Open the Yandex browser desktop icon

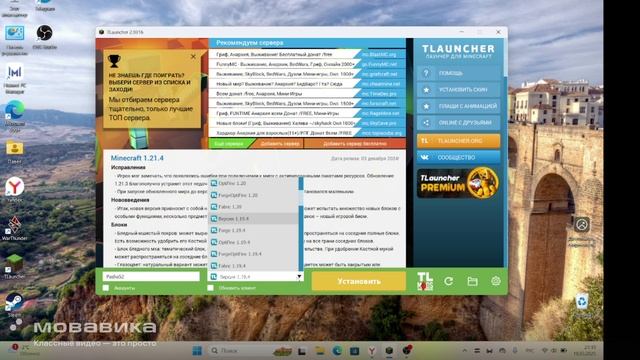[15, 190]
